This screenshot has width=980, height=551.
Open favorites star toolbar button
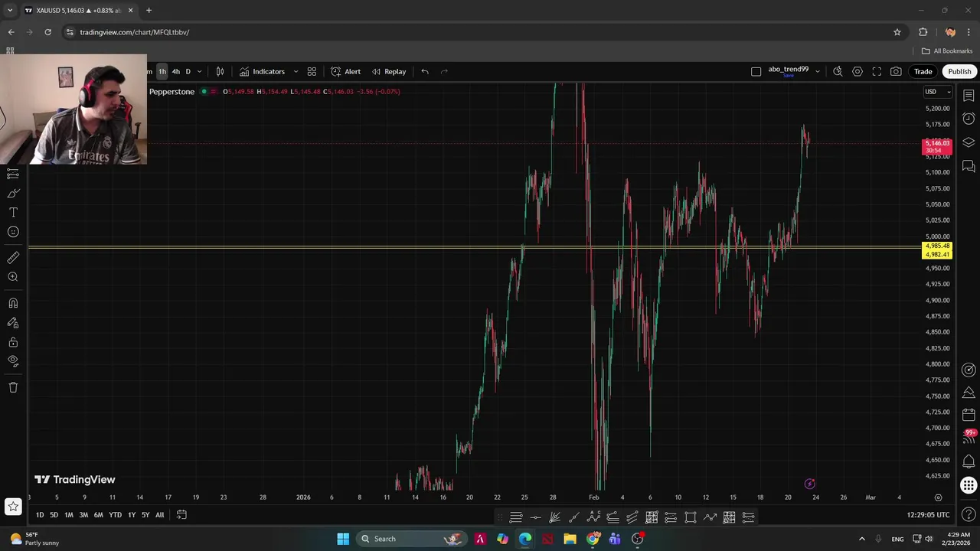click(x=13, y=506)
